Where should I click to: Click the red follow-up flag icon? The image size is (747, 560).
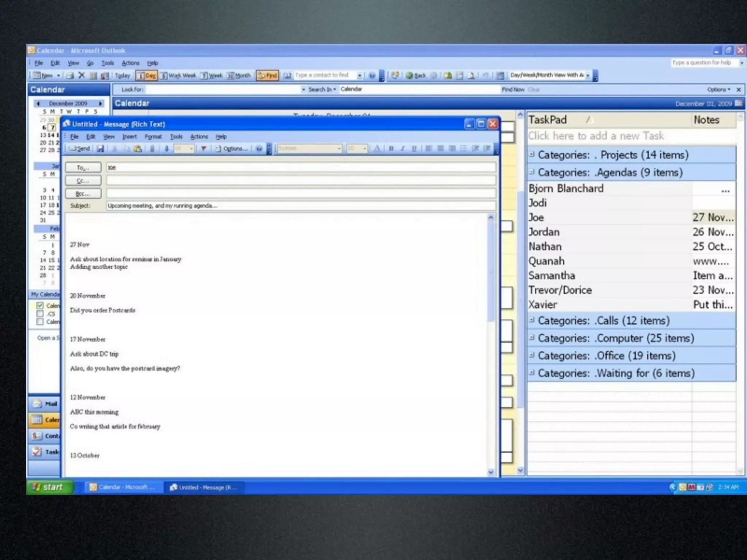click(204, 148)
